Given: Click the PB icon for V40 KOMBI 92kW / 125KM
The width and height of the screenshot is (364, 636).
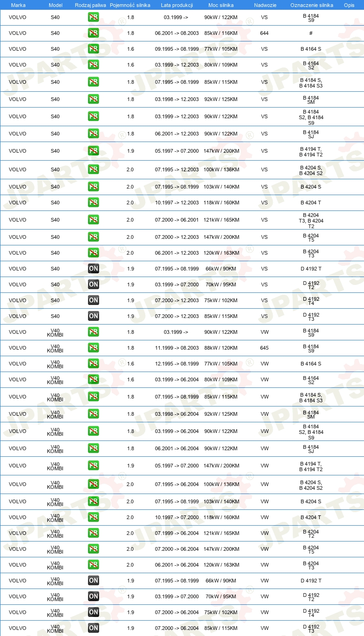Looking at the screenshot, I should (93, 414).
